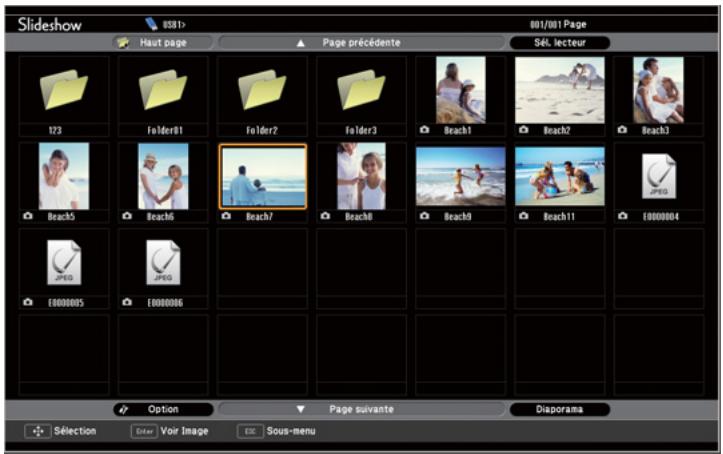Select the Beach2 photo thumbnail

[x=560, y=90]
